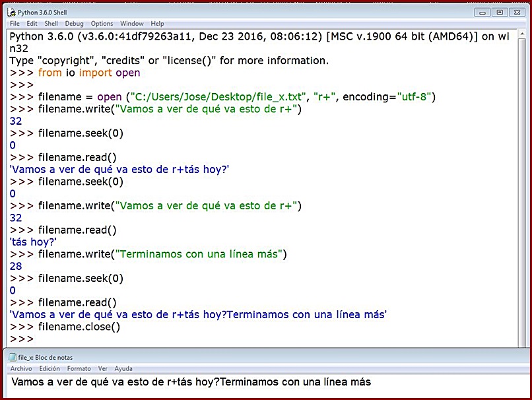The height and width of the screenshot is (400, 532).
Task: Open the Window menu
Action: tap(131, 23)
